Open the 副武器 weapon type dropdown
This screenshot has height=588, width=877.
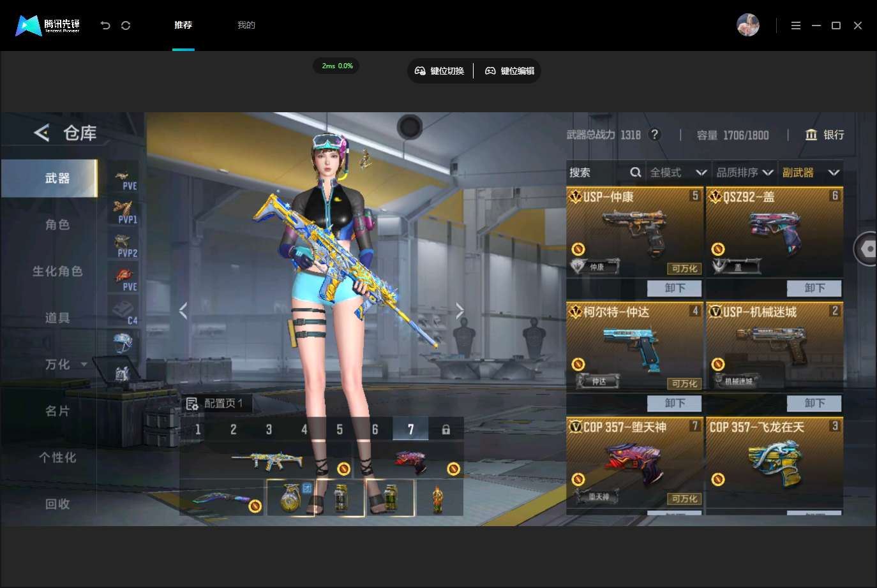(x=811, y=172)
